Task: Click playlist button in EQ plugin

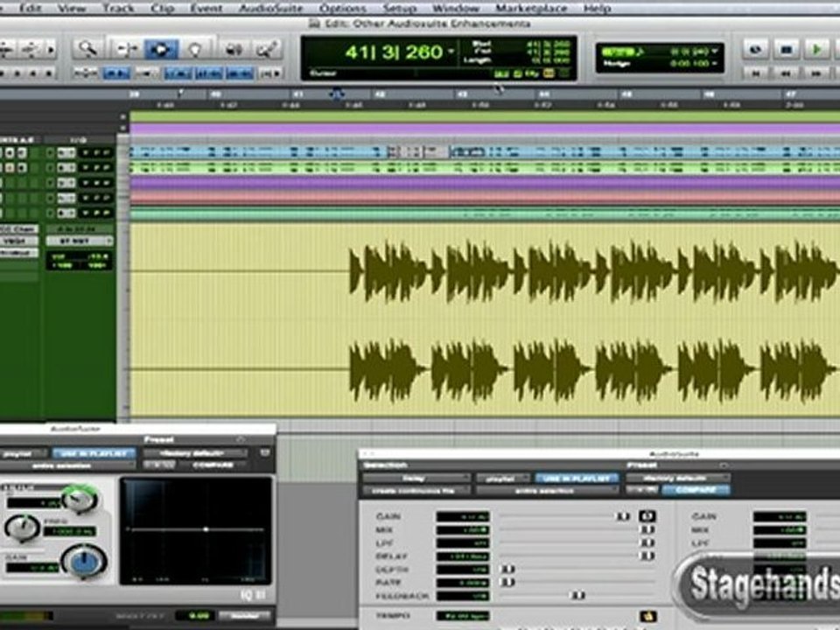Action: (x=23, y=453)
